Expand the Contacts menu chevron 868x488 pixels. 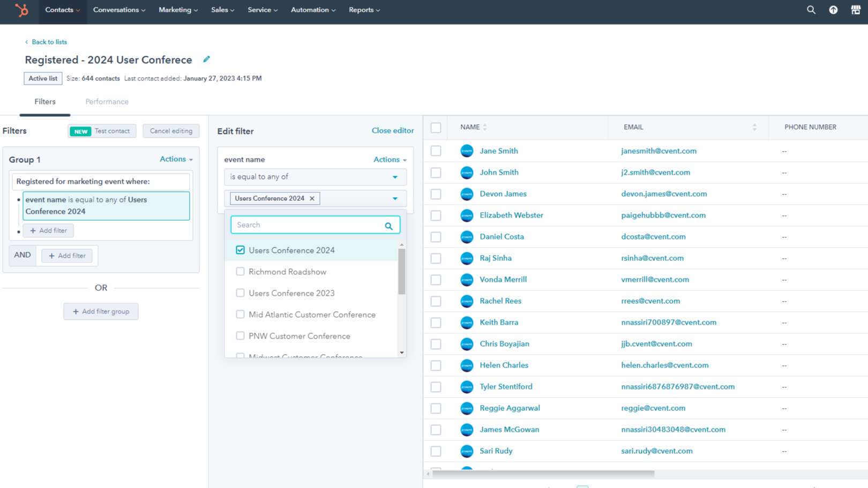pos(77,10)
